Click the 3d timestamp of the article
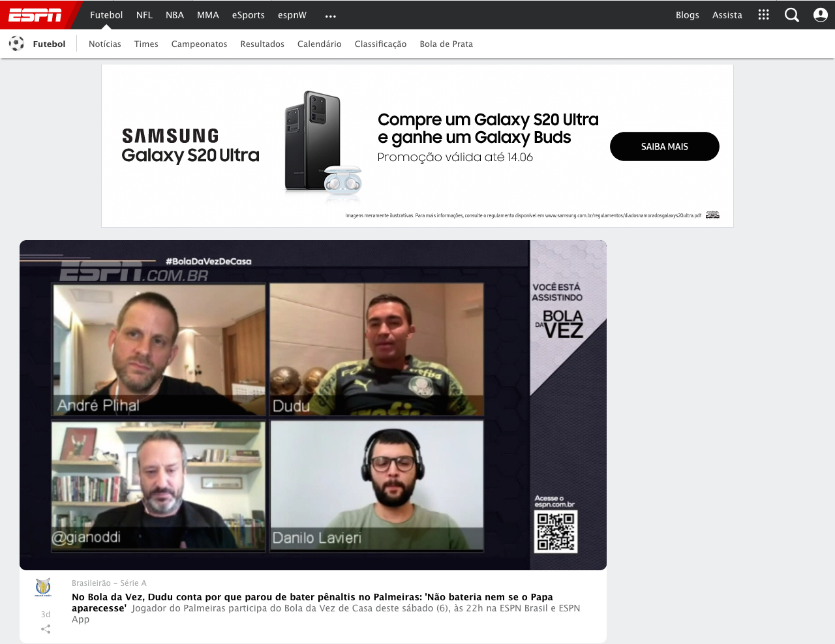The height and width of the screenshot is (644, 835). click(46, 614)
